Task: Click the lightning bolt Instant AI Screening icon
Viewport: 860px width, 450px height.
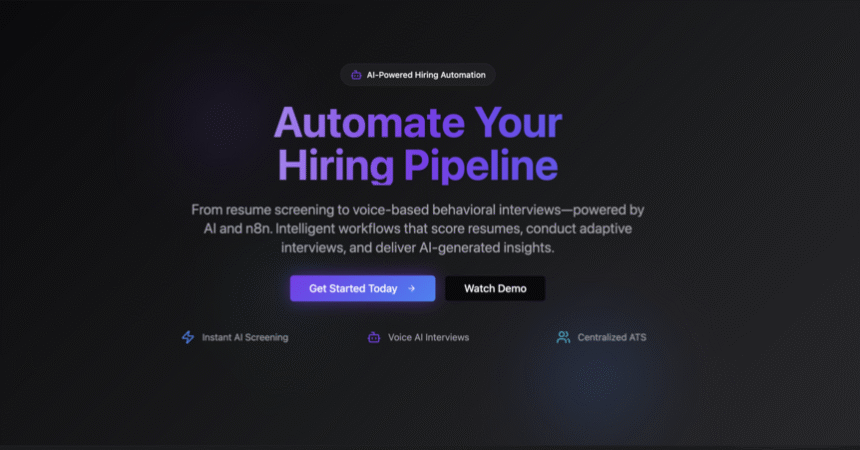Action: coord(188,337)
